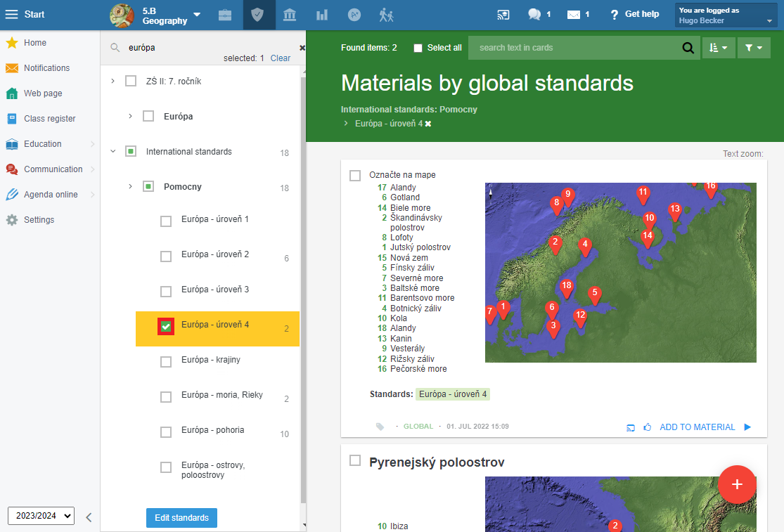The image size is (784, 532).
Task: Click the Get help question mark
Action: click(614, 15)
